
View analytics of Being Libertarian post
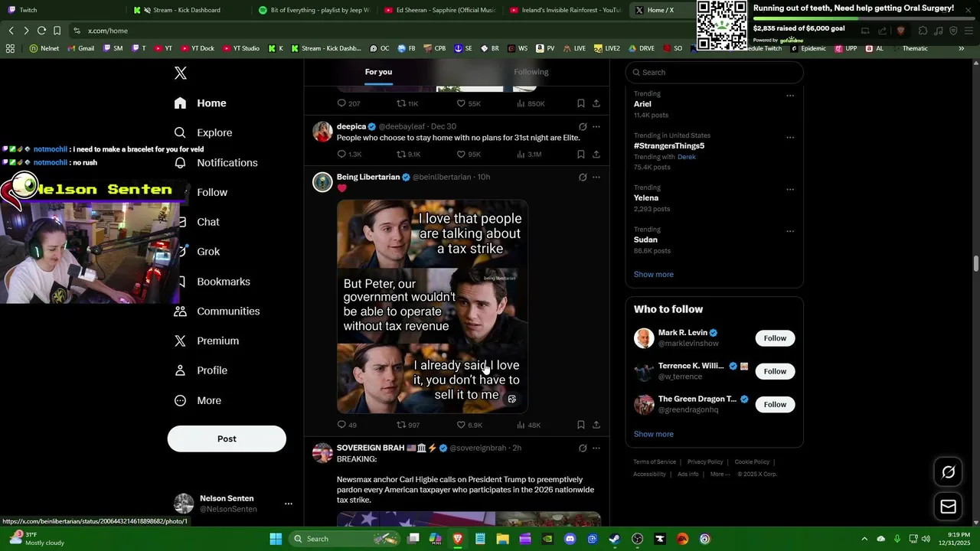tap(528, 425)
